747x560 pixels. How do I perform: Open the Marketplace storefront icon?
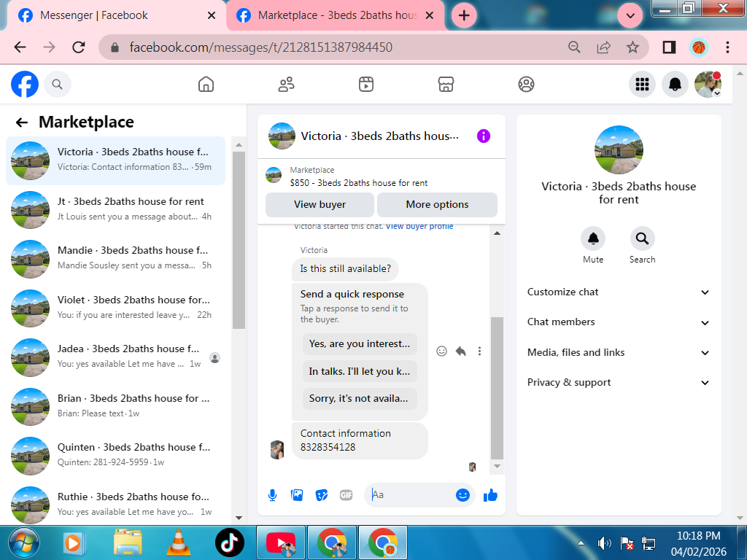tap(446, 85)
